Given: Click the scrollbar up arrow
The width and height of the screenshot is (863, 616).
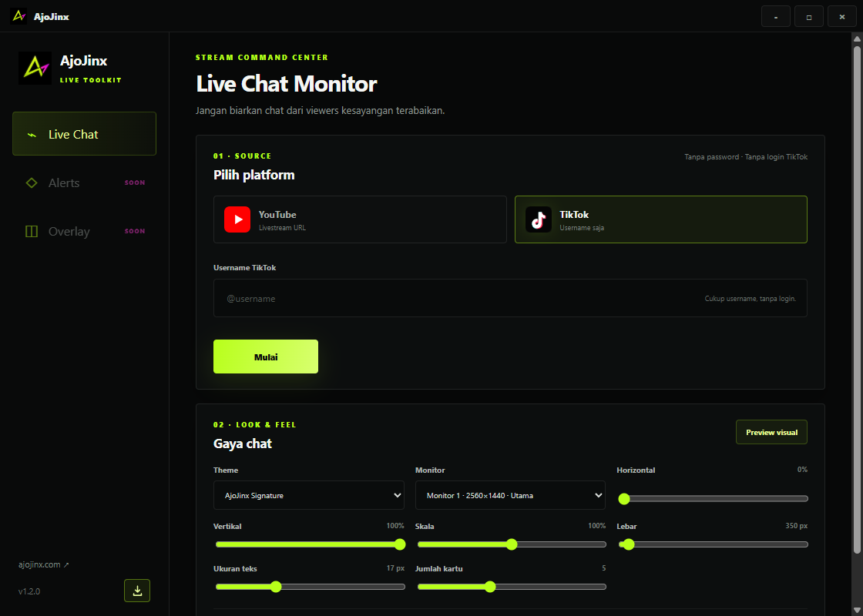Looking at the screenshot, I should click(x=857, y=38).
